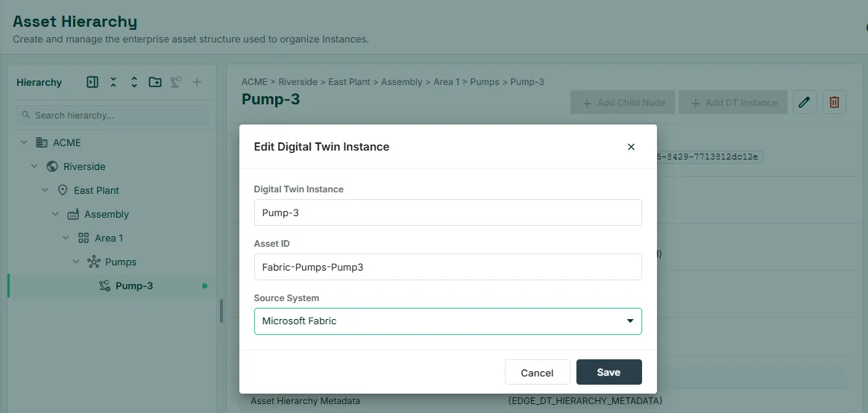
Task: Open the Source System dropdown
Action: click(448, 321)
